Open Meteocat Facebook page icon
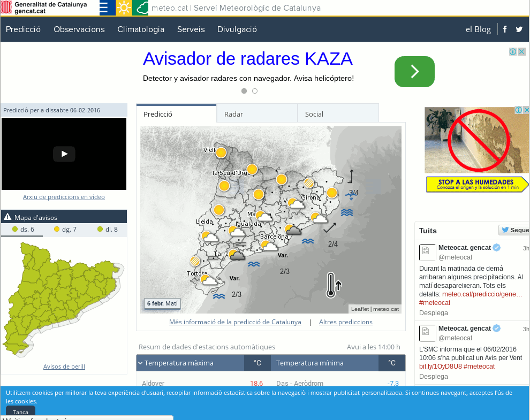Image resolution: width=530 pixels, height=420 pixels. pos(505,29)
